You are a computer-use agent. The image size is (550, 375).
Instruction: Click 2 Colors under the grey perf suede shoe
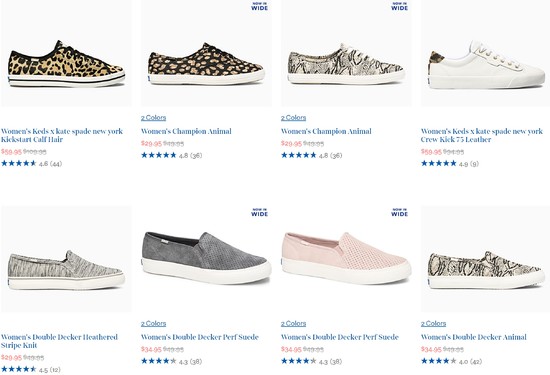tap(154, 324)
